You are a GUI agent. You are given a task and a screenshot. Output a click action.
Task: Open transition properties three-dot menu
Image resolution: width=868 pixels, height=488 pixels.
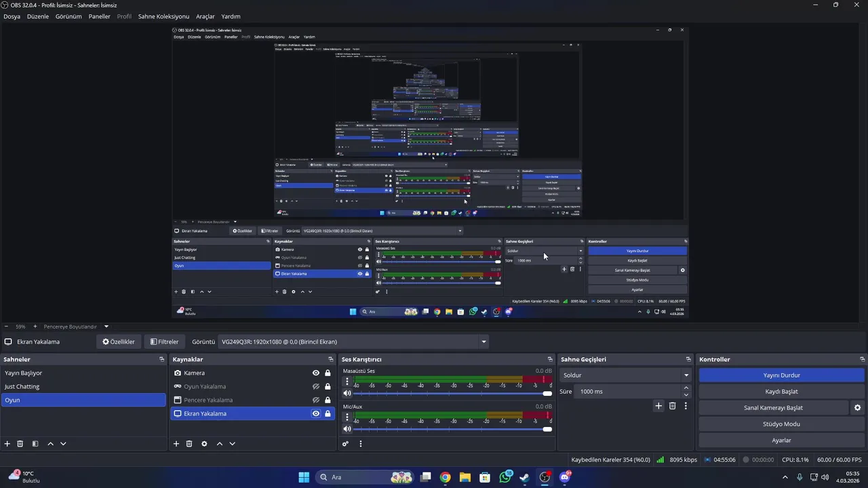(x=686, y=406)
